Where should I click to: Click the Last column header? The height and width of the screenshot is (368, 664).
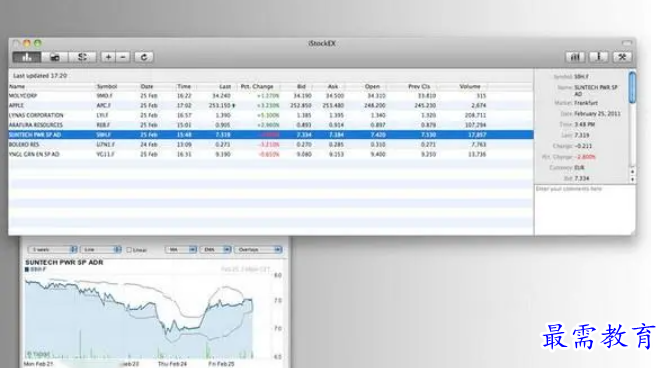[225, 86]
